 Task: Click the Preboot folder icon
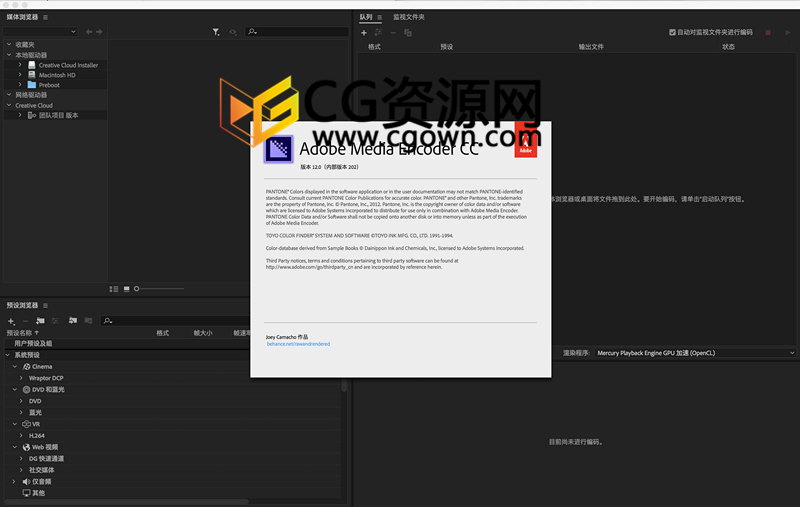tap(32, 85)
